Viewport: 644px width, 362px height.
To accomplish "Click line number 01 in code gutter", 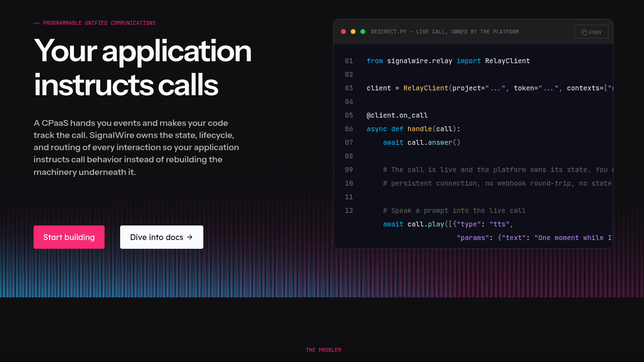I will 349,61.
